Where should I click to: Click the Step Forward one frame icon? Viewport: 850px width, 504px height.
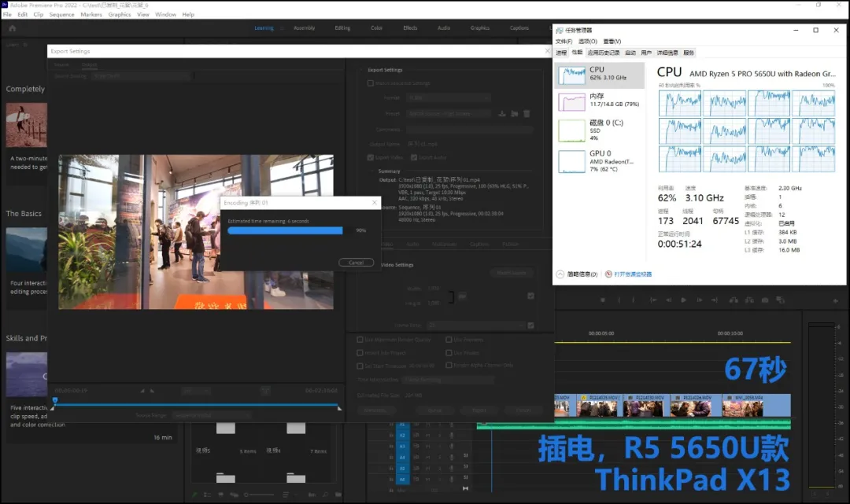tap(700, 300)
